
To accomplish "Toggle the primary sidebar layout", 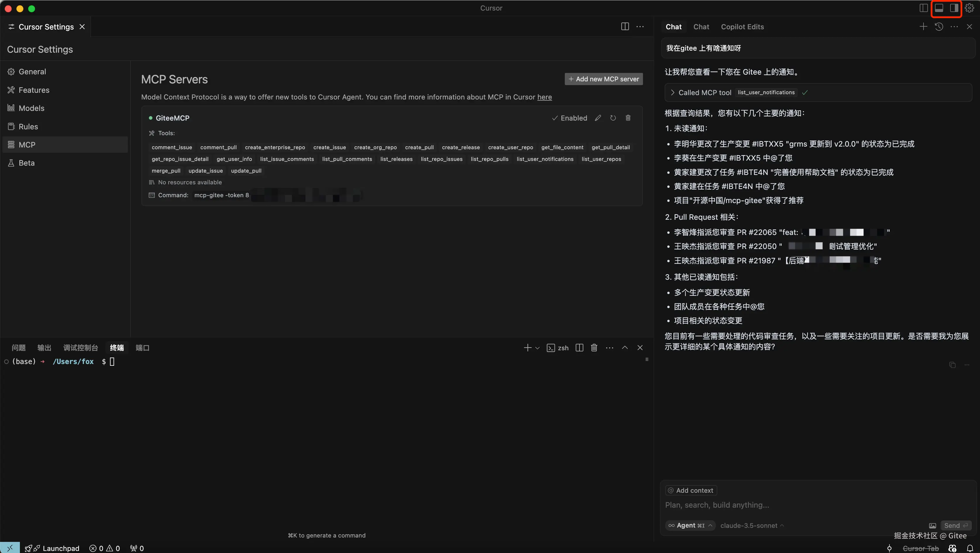I will [x=923, y=8].
